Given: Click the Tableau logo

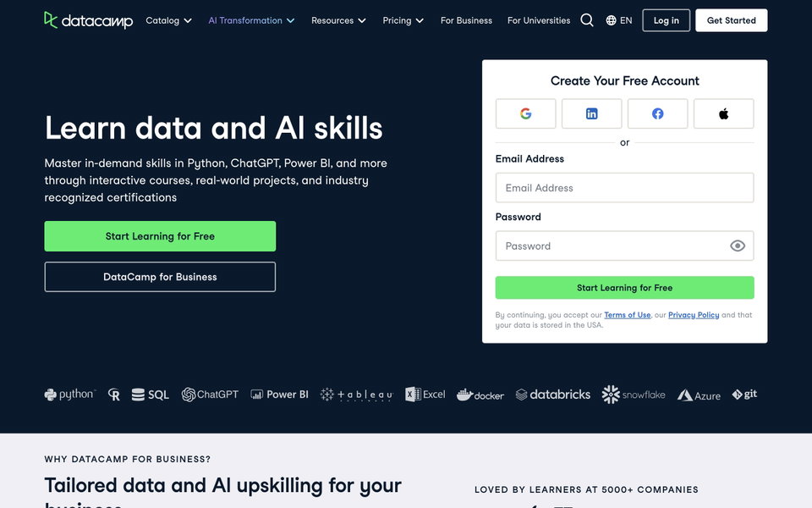Looking at the screenshot, I should coord(357,395).
